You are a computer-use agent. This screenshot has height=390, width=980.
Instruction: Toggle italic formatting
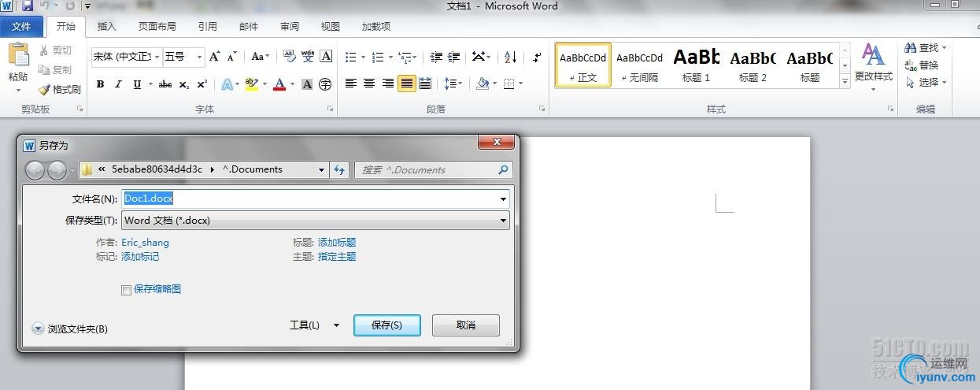(118, 84)
